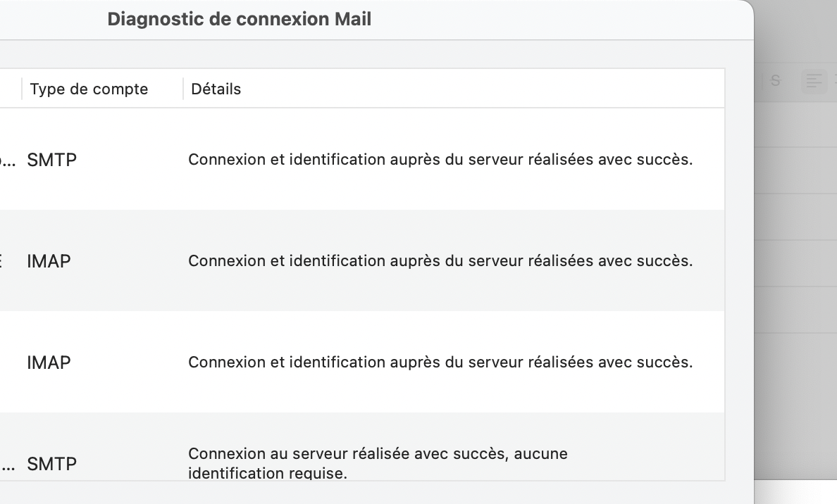Click the "Diagnostic de connexion Mail" window title

(x=240, y=19)
